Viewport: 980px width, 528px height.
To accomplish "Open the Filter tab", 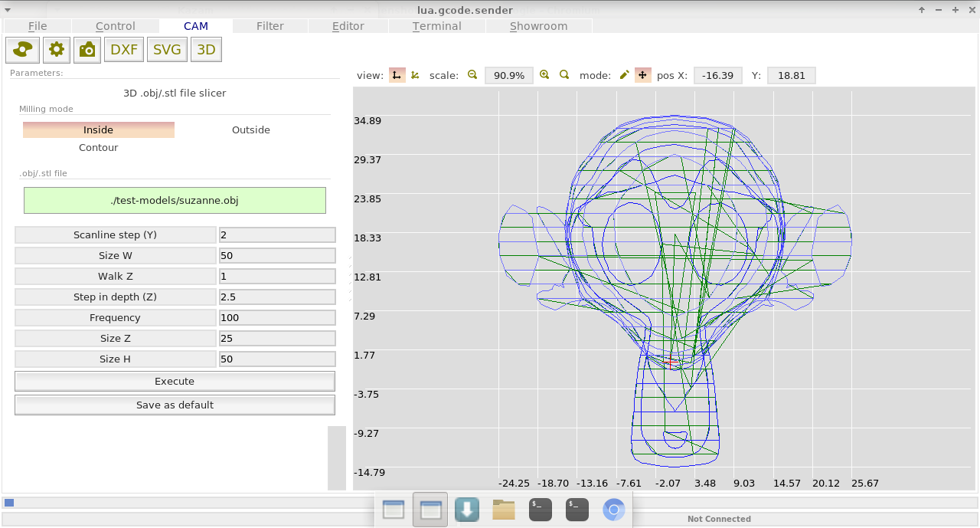I will coord(270,26).
